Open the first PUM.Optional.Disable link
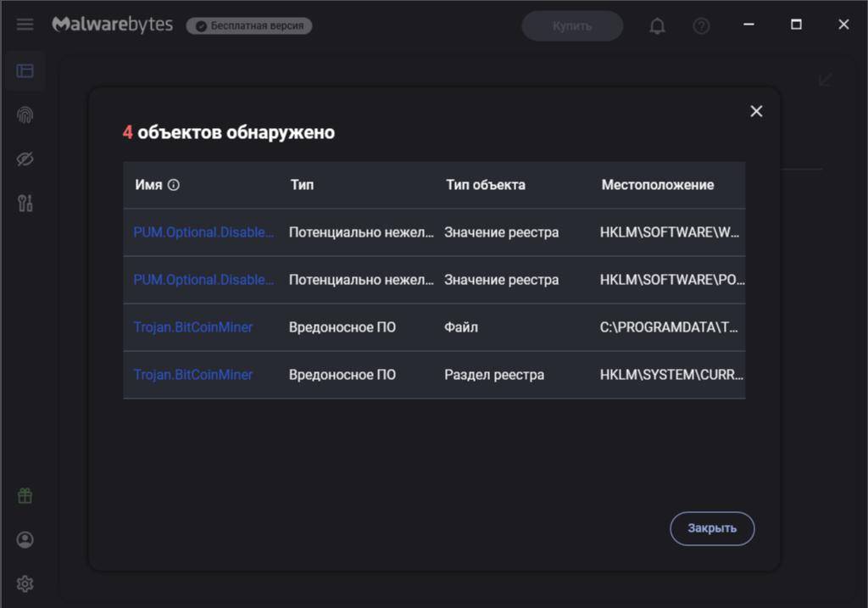Screen dimensions: 868x608 point(204,232)
